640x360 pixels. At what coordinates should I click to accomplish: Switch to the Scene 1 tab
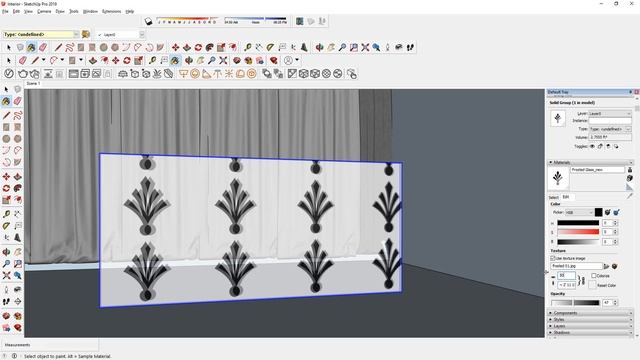pos(33,84)
